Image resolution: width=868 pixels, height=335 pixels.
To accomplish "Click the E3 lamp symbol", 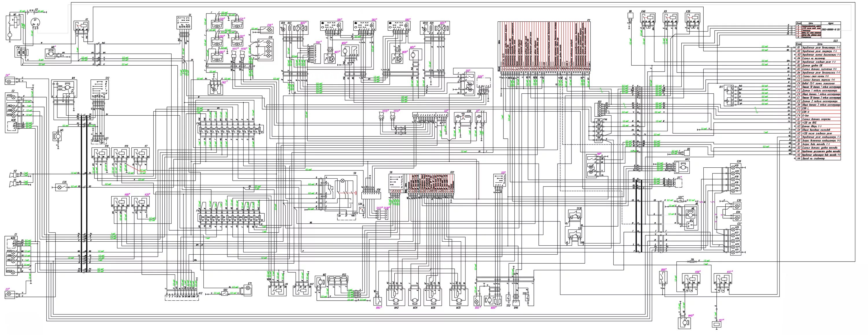I will (10, 295).
